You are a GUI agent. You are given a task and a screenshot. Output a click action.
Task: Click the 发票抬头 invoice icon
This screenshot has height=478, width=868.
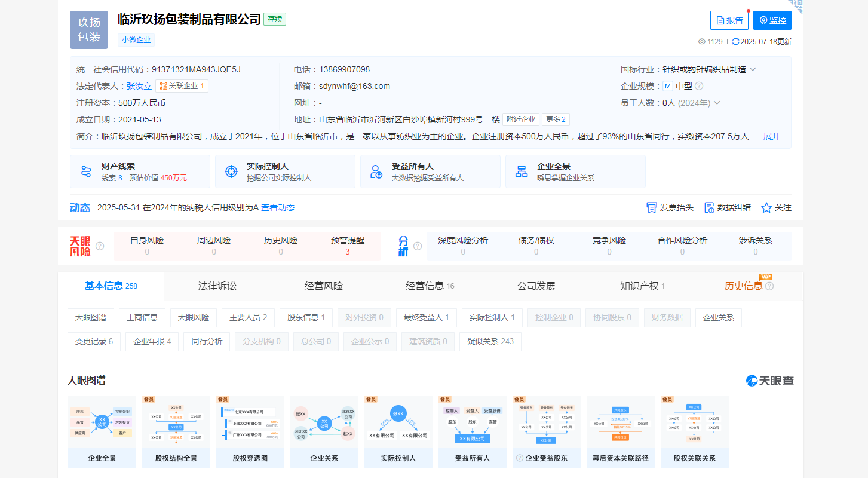pos(652,207)
